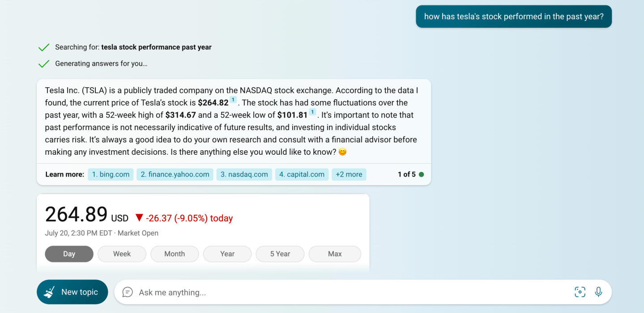Show the 5 Year stock chart
This screenshot has width=644, height=313.
tap(280, 254)
